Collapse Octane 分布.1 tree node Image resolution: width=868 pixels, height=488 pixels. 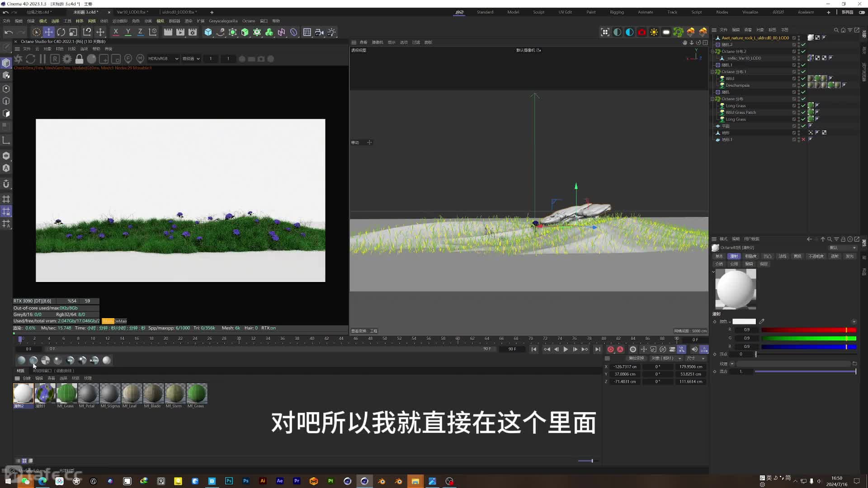click(713, 72)
